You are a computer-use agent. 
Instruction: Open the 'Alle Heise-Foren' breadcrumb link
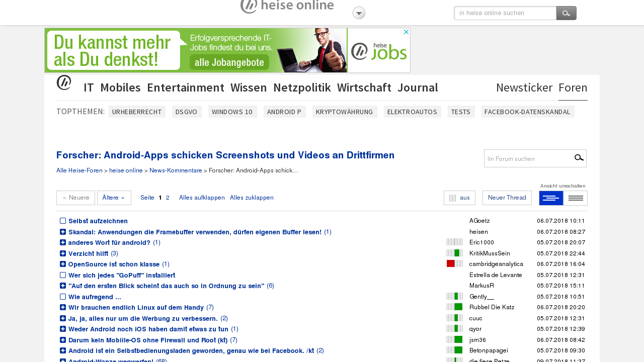(x=79, y=170)
